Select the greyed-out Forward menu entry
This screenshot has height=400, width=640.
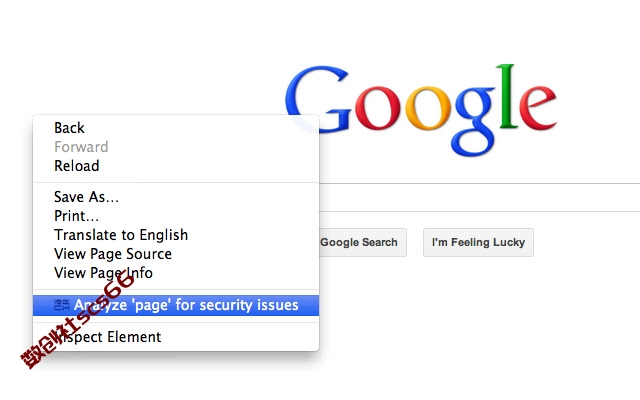pyautogui.click(x=81, y=147)
